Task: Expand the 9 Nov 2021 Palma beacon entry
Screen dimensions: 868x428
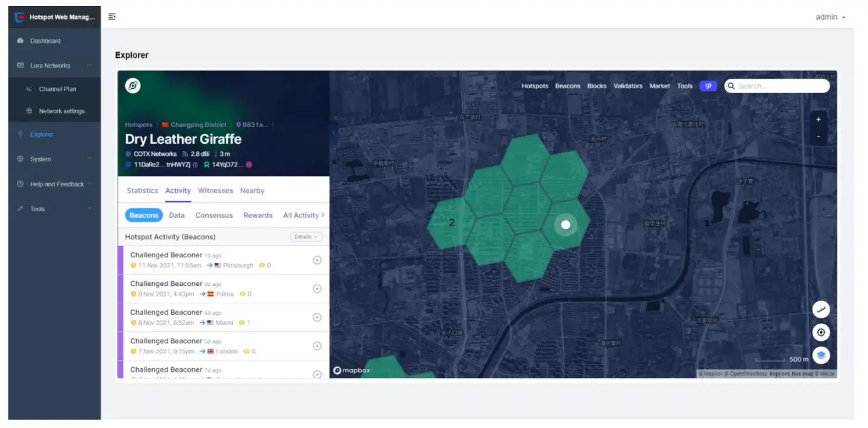Action: [317, 288]
